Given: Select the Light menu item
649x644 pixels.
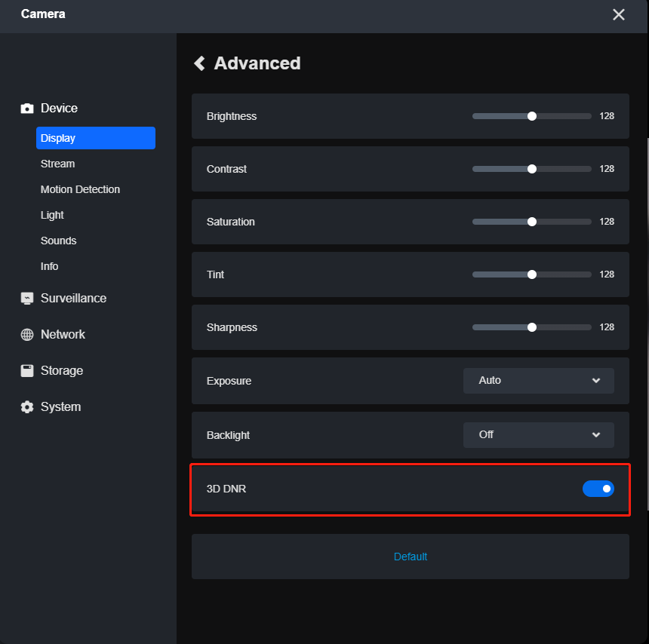Looking at the screenshot, I should click(x=52, y=215).
